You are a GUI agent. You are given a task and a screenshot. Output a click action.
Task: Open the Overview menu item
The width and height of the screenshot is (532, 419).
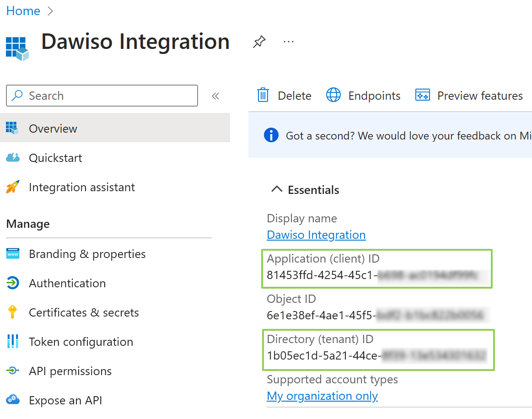tap(53, 129)
